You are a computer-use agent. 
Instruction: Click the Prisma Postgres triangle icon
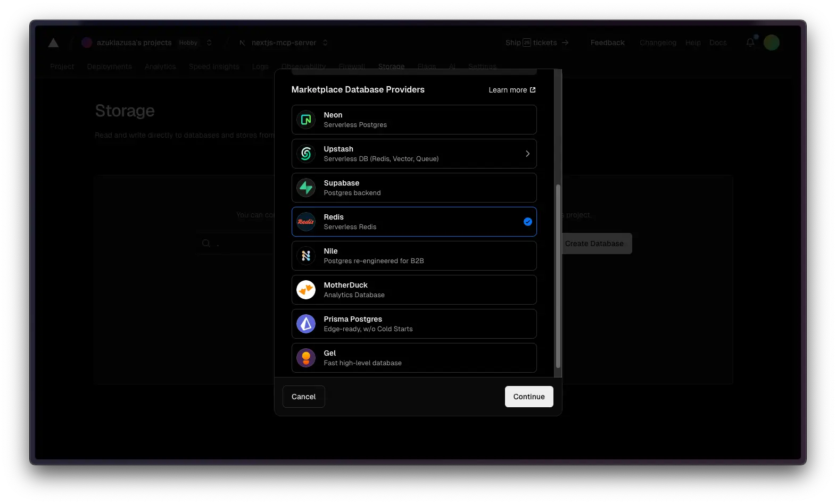[x=306, y=324]
